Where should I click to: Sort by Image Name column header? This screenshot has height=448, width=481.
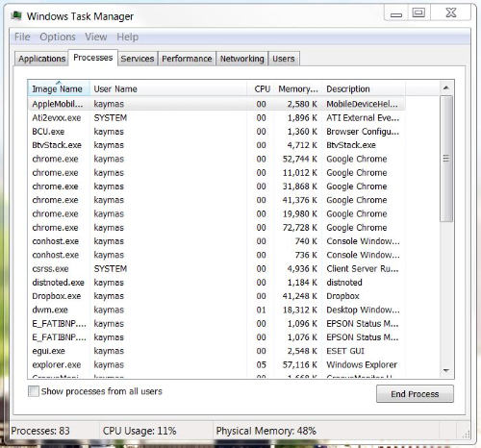pos(59,88)
